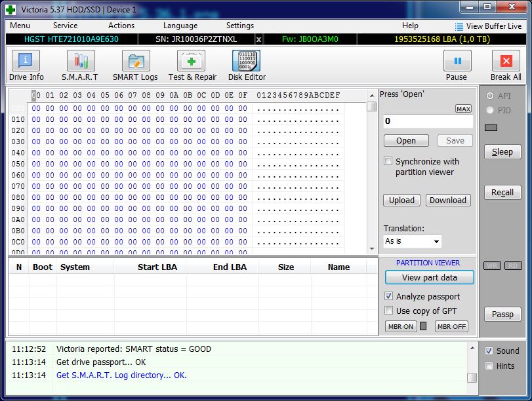Click the Start LBA column header
This screenshot has width=532, height=401.
(x=157, y=267)
